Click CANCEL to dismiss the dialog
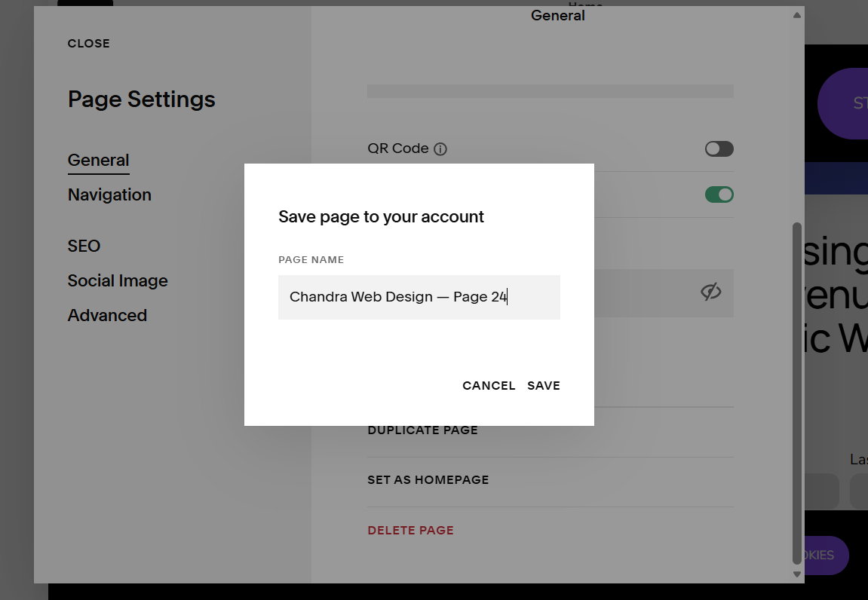 (x=489, y=385)
